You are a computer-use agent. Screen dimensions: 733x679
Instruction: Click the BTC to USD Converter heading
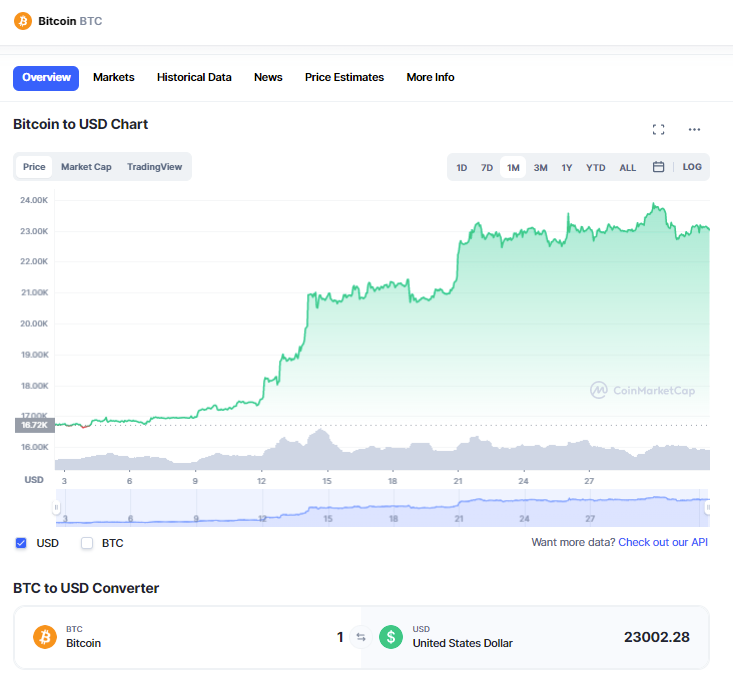point(86,588)
